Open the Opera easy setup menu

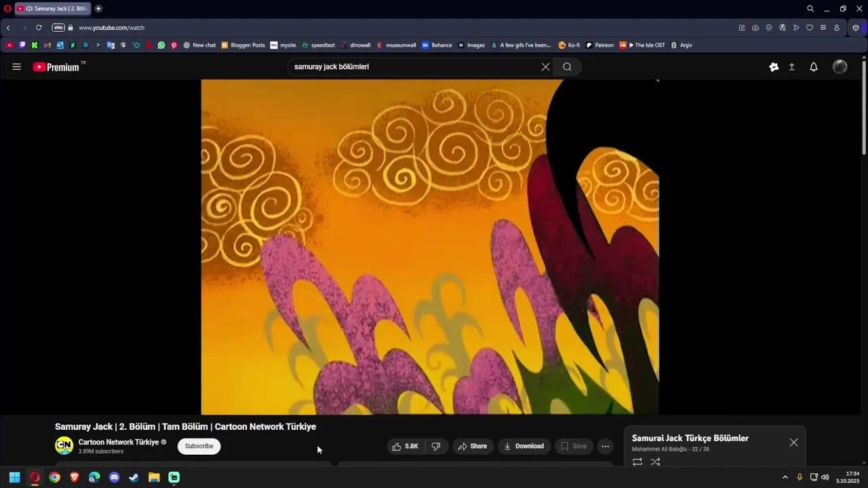point(823,28)
